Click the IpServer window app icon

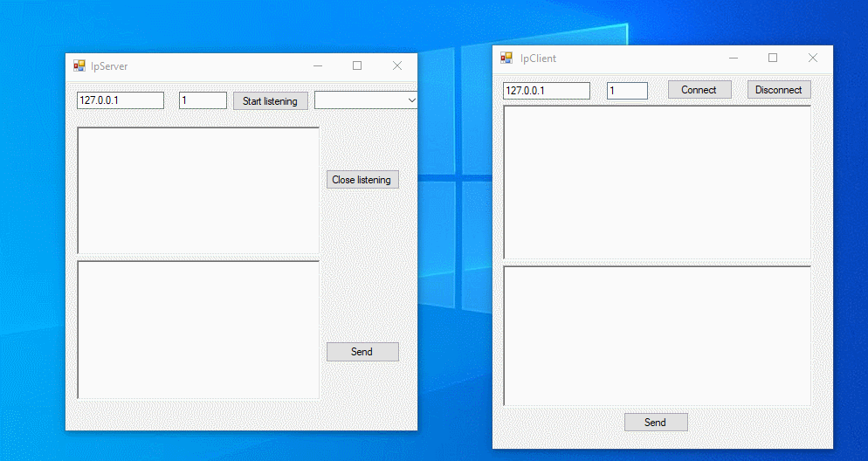point(79,65)
